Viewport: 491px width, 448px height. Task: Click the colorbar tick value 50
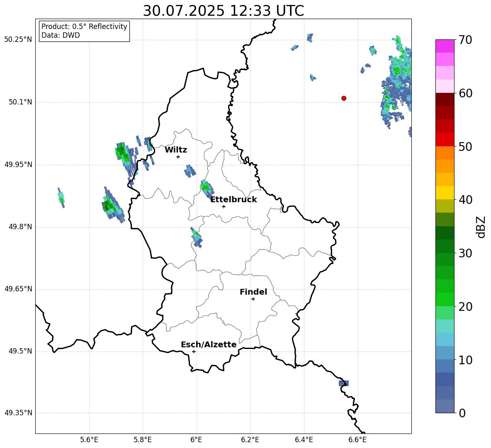click(x=465, y=146)
